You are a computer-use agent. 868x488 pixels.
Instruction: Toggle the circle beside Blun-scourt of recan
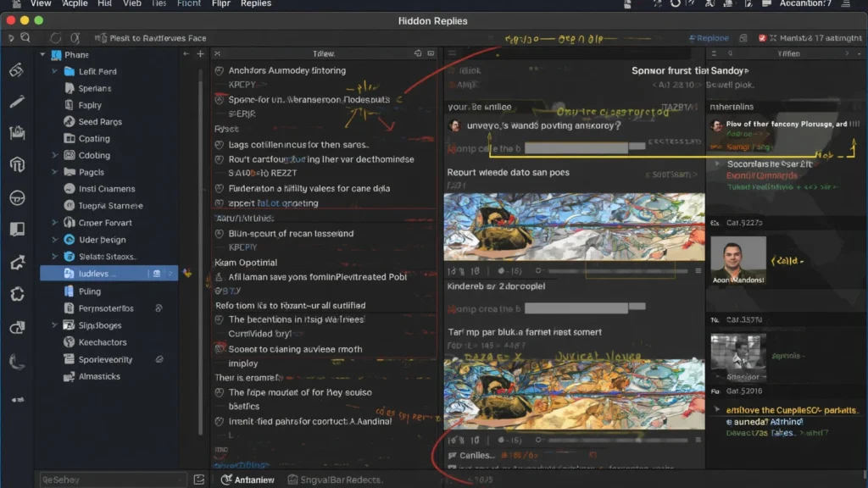coord(220,234)
